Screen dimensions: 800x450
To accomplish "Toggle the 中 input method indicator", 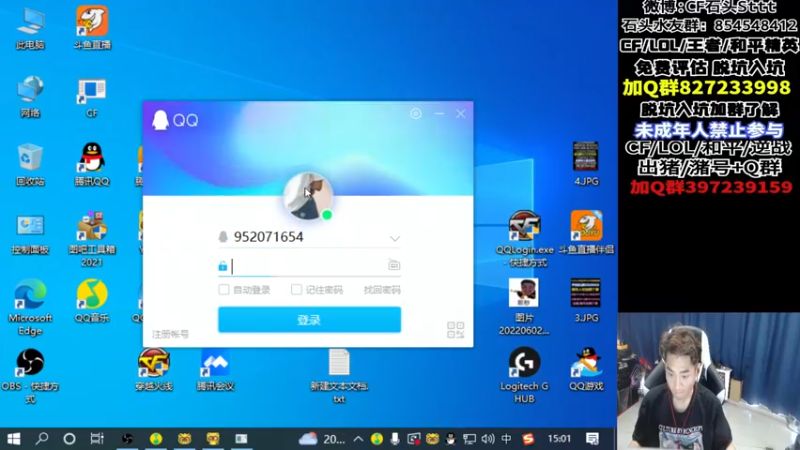I will (x=506, y=439).
